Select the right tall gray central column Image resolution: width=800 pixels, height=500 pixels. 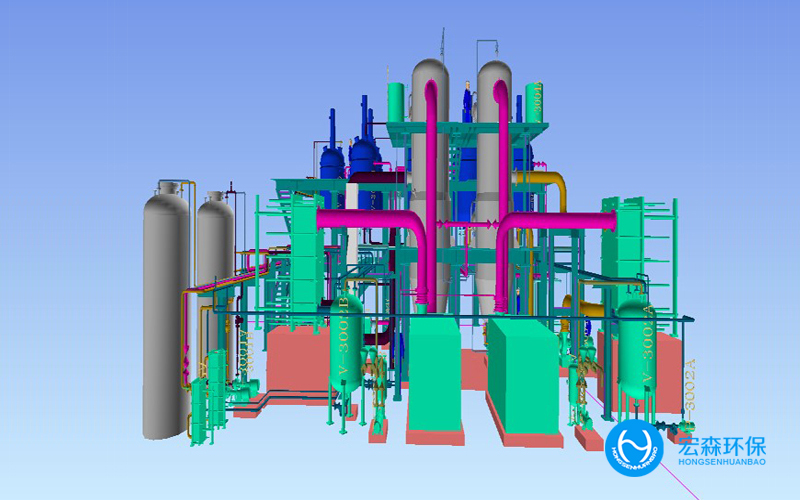[x=495, y=180]
